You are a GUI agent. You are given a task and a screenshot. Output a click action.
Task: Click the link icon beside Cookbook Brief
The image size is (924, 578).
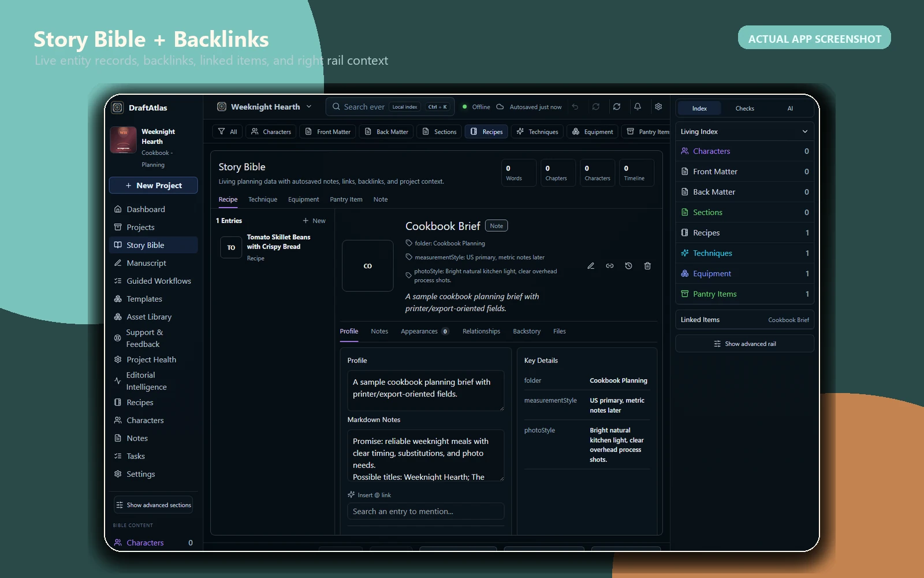[x=610, y=266]
